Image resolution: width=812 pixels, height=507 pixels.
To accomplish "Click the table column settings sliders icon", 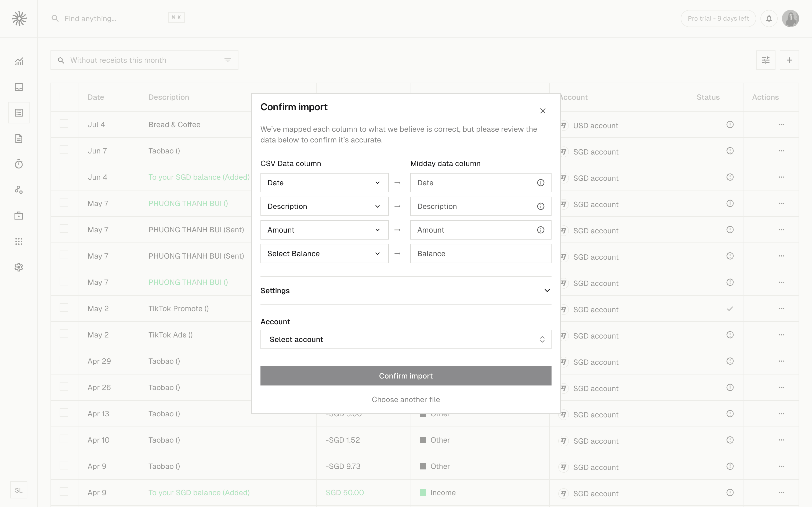I will click(x=766, y=60).
